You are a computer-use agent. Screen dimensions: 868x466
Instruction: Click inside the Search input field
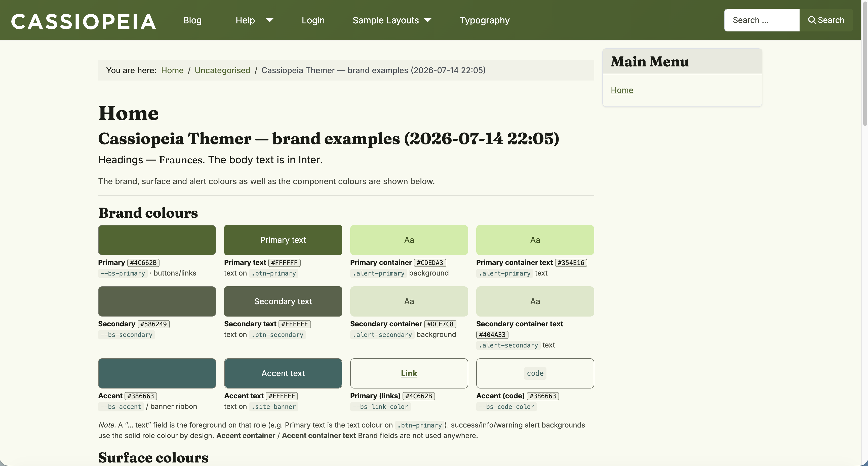pyautogui.click(x=762, y=20)
